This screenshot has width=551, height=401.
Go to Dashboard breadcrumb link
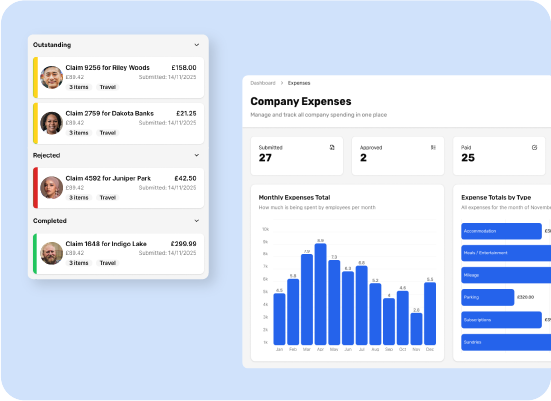pyautogui.click(x=263, y=83)
